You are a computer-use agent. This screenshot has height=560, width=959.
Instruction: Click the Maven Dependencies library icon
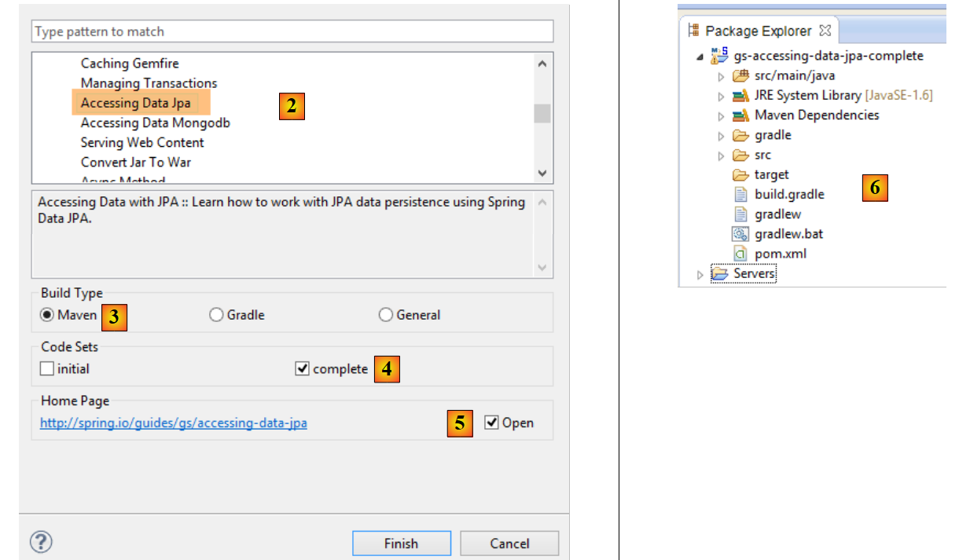pos(740,115)
